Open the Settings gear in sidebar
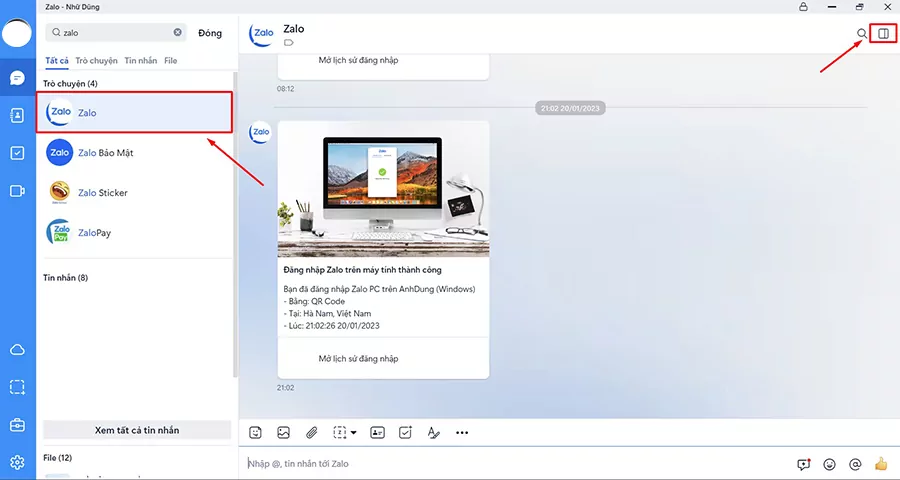Image resolution: width=900 pixels, height=480 pixels. pyautogui.click(x=17, y=462)
